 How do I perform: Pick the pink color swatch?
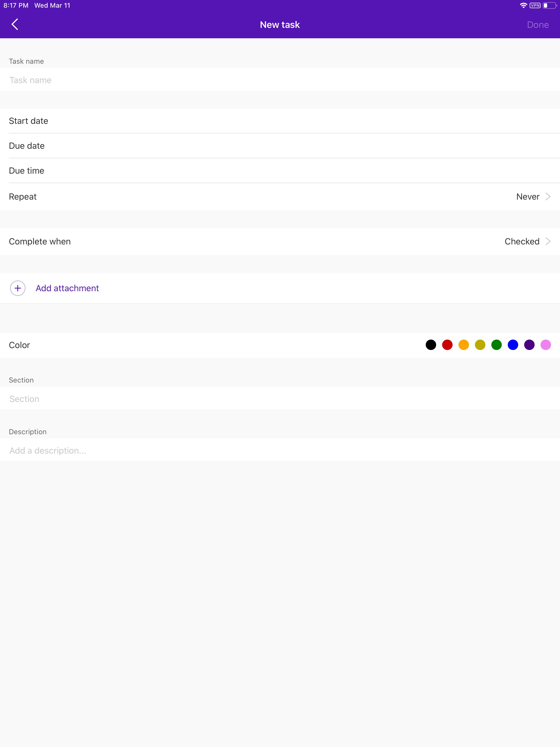tap(546, 345)
